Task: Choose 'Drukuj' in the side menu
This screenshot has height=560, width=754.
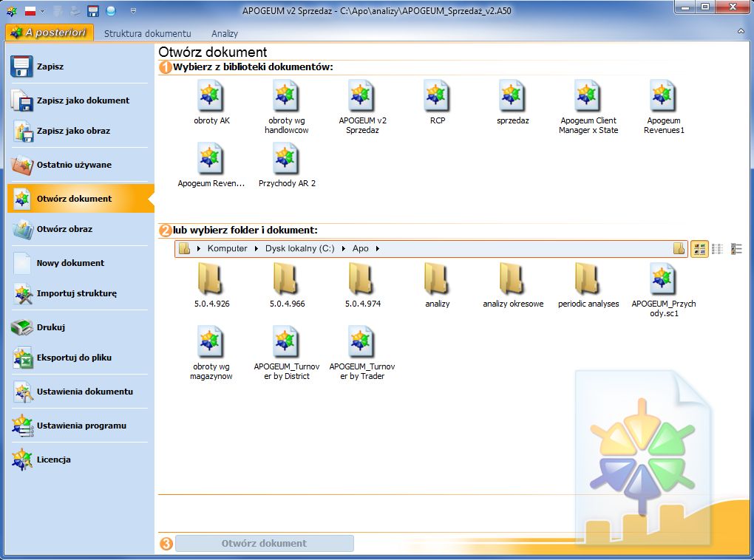Action: pos(80,327)
